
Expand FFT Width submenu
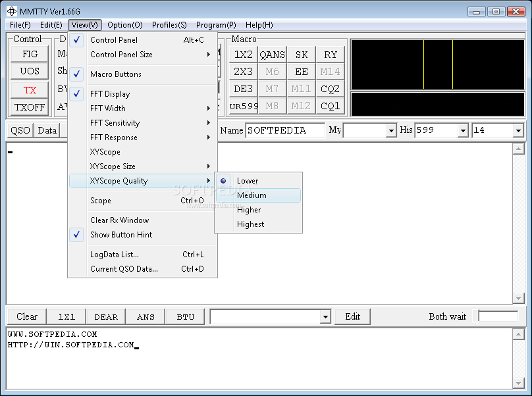point(142,109)
